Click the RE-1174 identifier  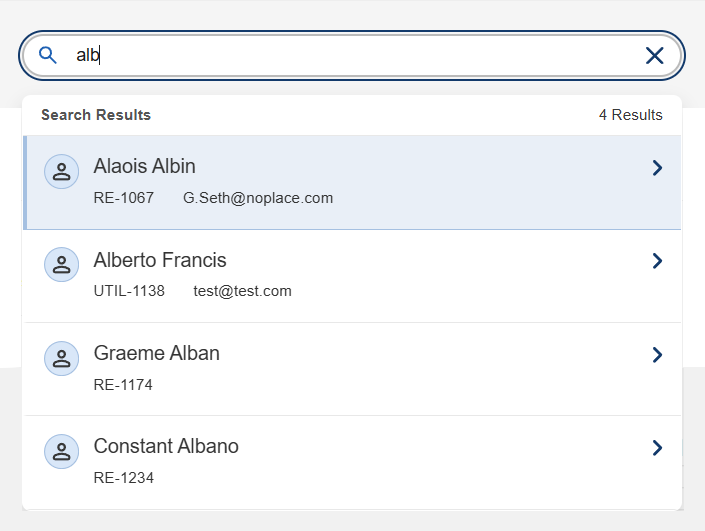[123, 384]
